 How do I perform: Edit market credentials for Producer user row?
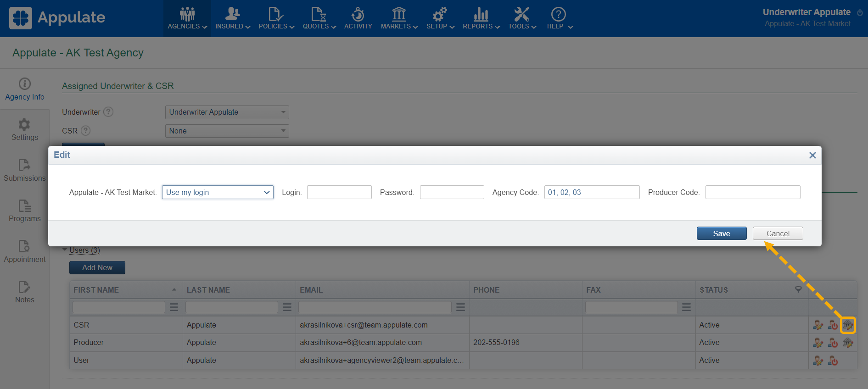point(847,343)
